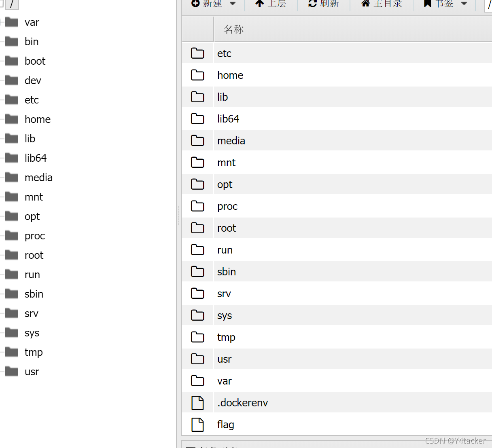Screen dimensions: 492x448
Task: Click lib64 folder icon in file list
Action: [197, 118]
